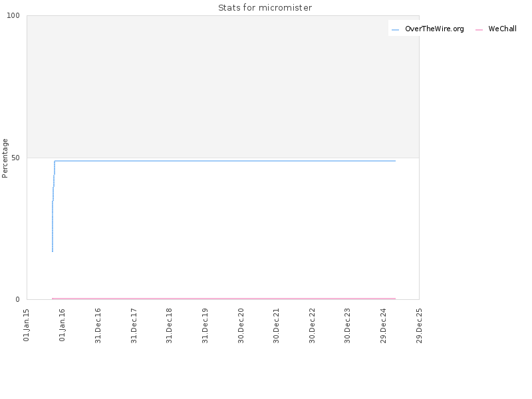Click the 30.Dec.21 x-axis label

point(276,325)
